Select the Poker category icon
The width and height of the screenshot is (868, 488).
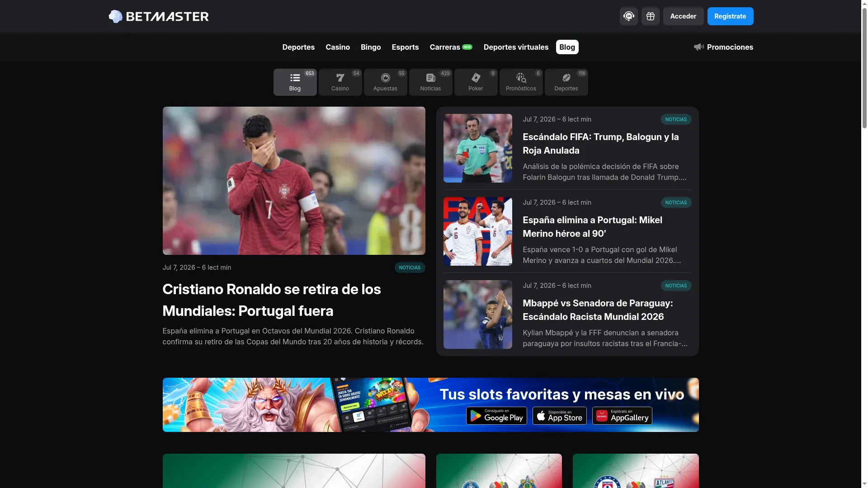pos(476,78)
